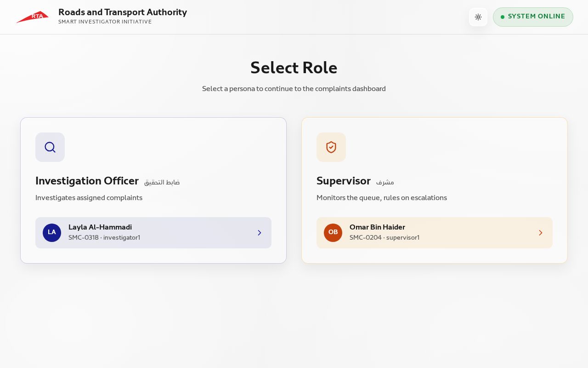Click the Arabic label 'مشرف'
588x368 pixels.
[x=385, y=182]
